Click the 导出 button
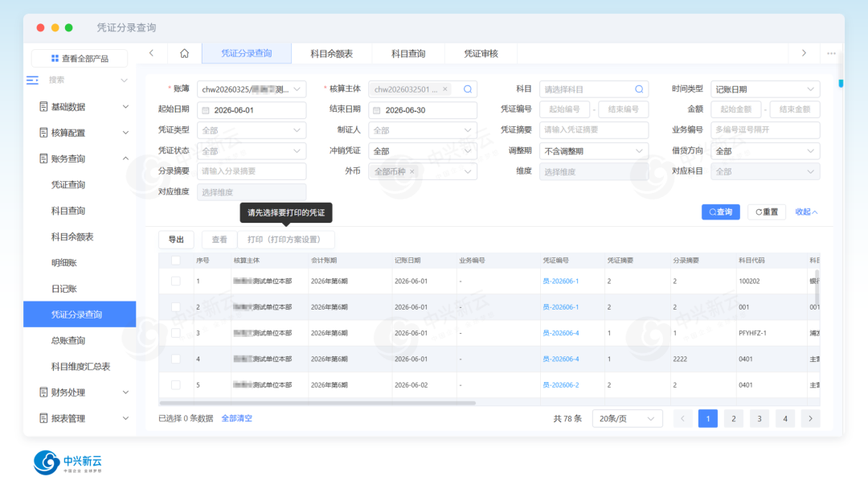This screenshot has height=489, width=868. (176, 239)
